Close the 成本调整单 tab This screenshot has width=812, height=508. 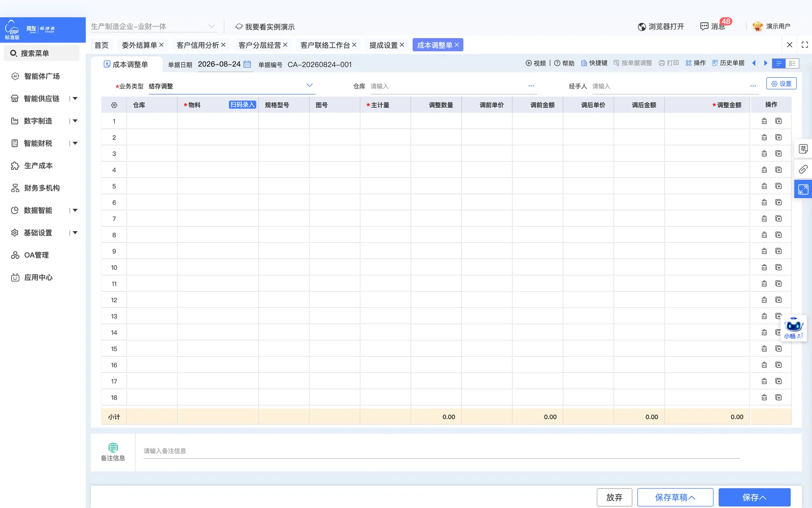coord(457,45)
